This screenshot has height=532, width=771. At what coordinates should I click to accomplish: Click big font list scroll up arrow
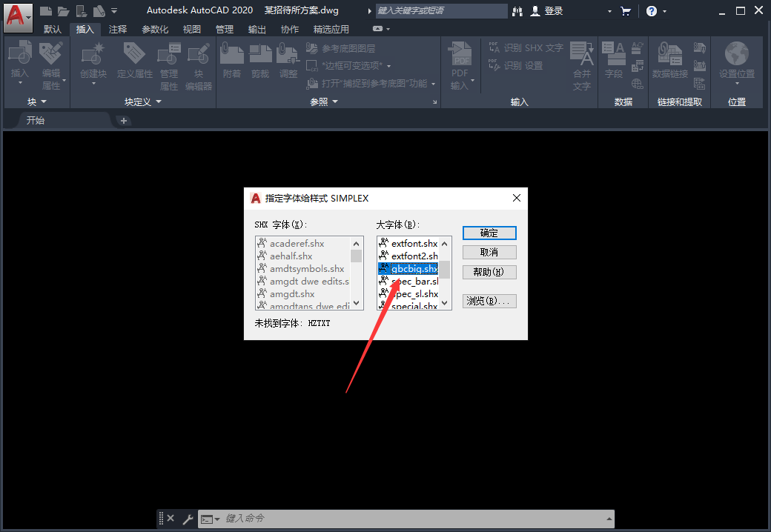coord(445,243)
